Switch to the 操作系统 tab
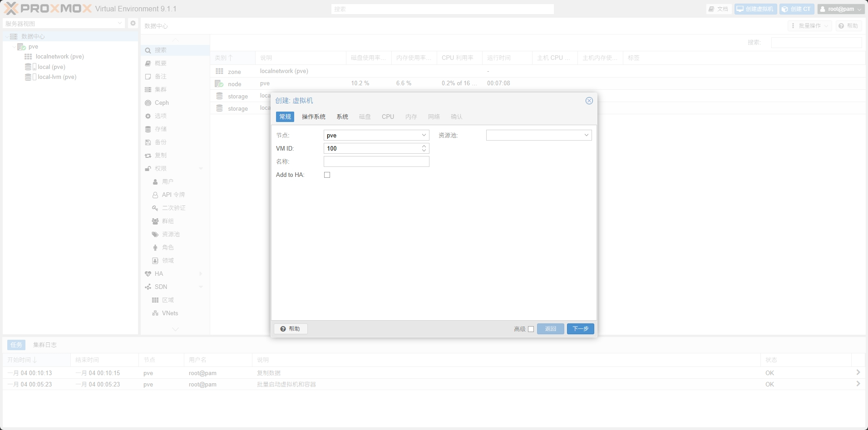 [x=314, y=117]
